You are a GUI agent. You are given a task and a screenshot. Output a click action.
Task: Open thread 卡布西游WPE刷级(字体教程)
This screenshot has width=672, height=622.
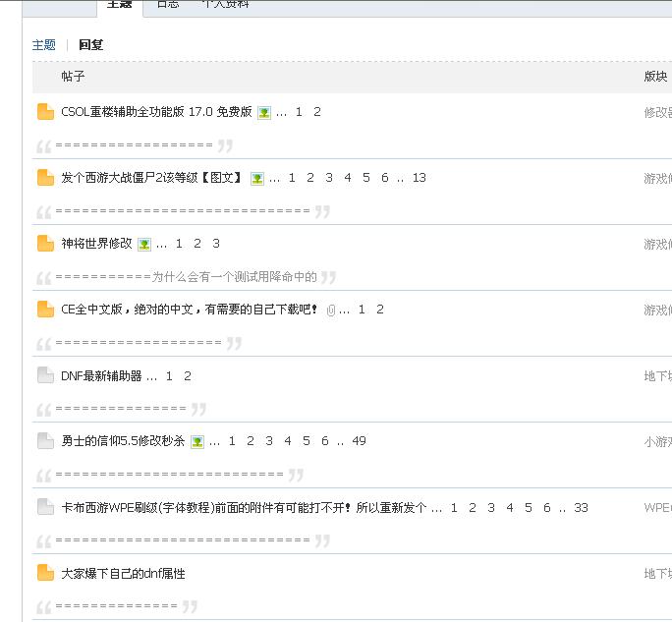pyautogui.click(x=244, y=508)
